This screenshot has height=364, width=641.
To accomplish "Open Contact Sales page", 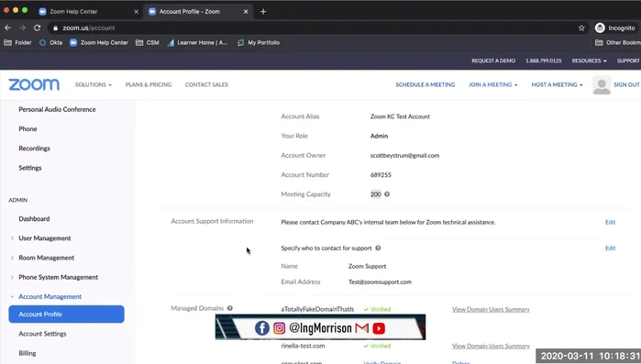I will (x=206, y=84).
